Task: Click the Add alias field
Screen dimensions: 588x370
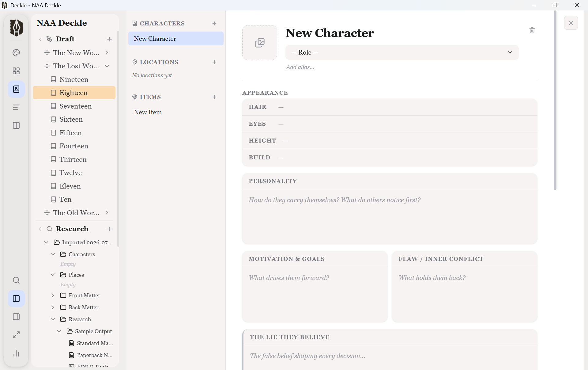Action: [300, 67]
